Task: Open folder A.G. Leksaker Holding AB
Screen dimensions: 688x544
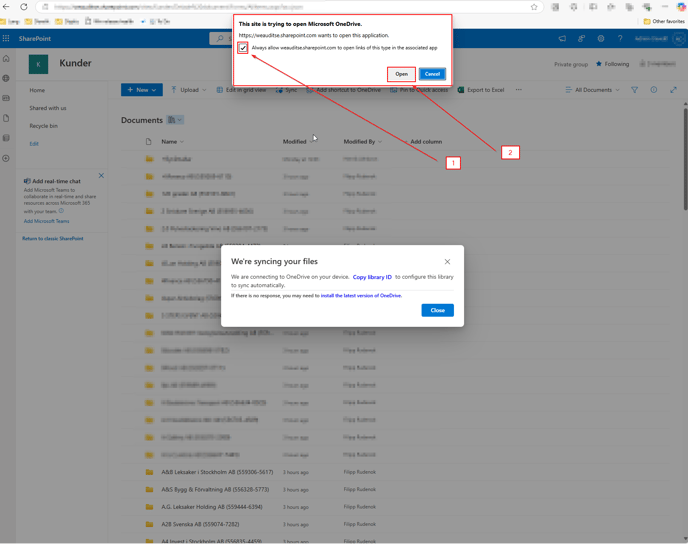Action: (211, 507)
